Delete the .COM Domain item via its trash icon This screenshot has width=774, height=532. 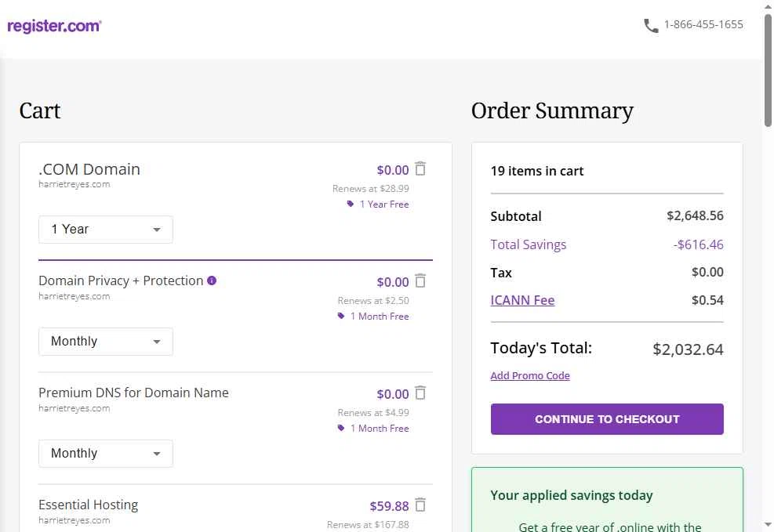[420, 168]
